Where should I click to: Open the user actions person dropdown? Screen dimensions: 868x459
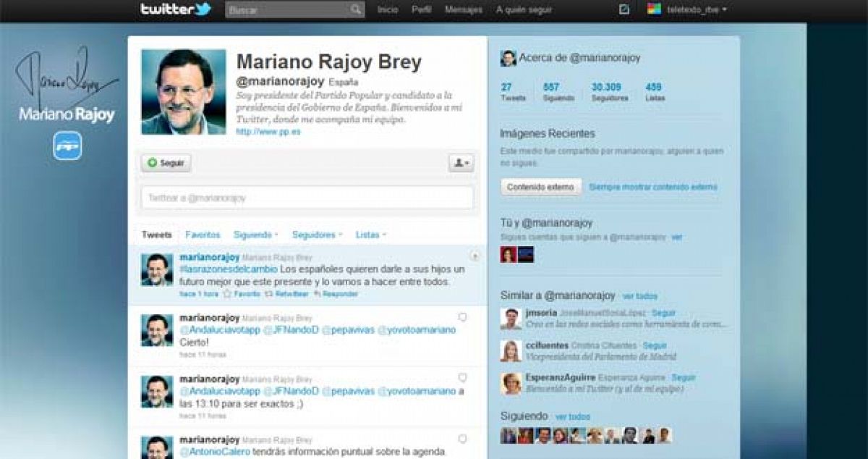pos(461,163)
